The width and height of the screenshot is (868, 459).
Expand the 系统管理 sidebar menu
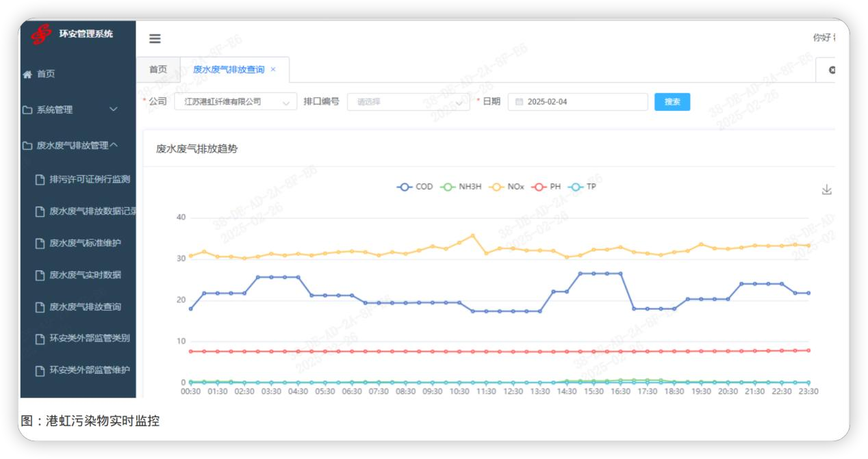pos(68,109)
